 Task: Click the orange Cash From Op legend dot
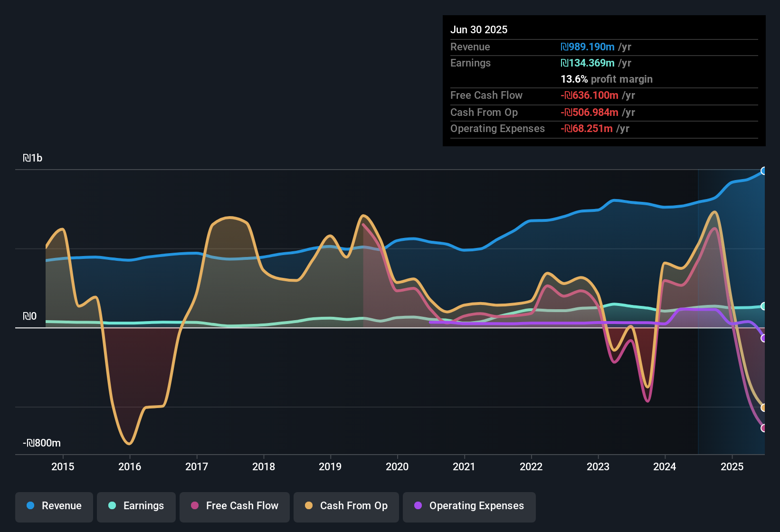309,506
